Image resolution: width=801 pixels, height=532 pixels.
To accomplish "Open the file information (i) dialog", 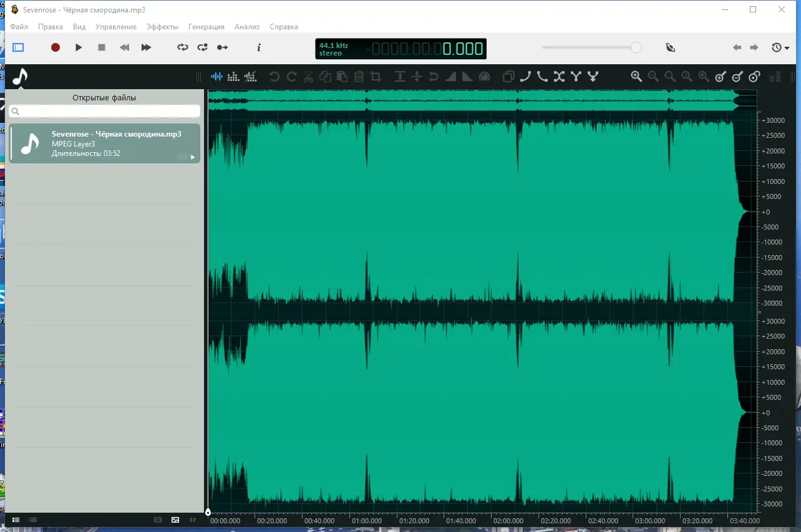I will click(x=259, y=47).
